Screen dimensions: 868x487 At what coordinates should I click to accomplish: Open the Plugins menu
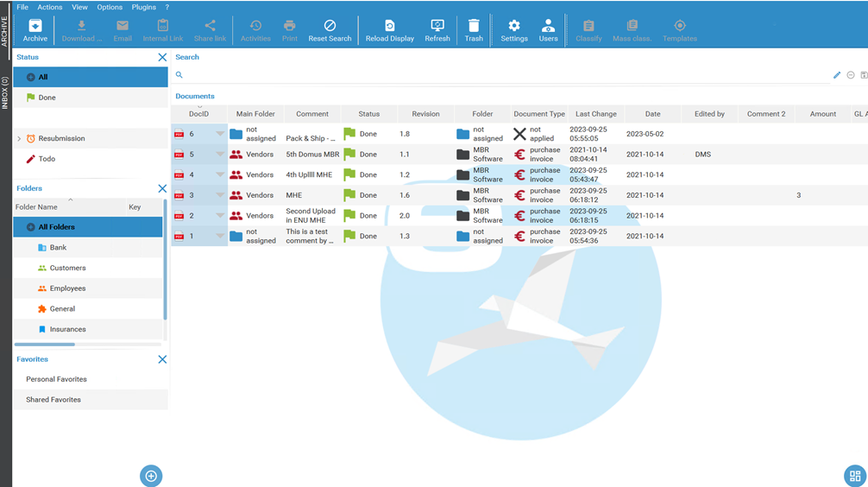143,7
